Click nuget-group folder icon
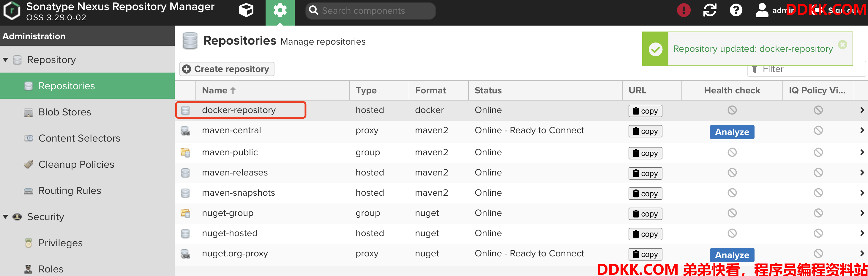The height and width of the screenshot is (276, 868). (185, 213)
